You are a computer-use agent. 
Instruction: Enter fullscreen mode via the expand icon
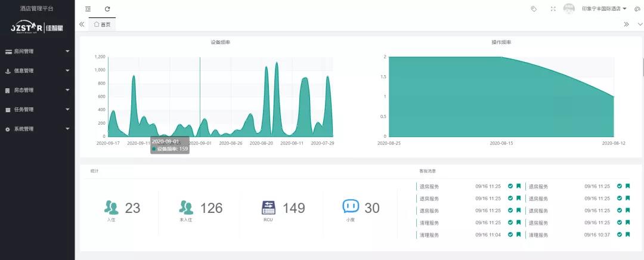pyautogui.click(x=553, y=9)
